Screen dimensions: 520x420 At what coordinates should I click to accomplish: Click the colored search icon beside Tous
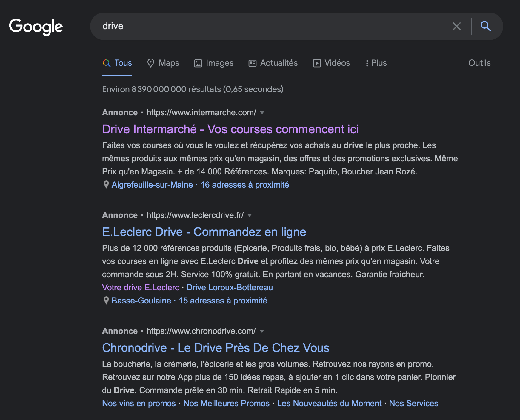[107, 63]
